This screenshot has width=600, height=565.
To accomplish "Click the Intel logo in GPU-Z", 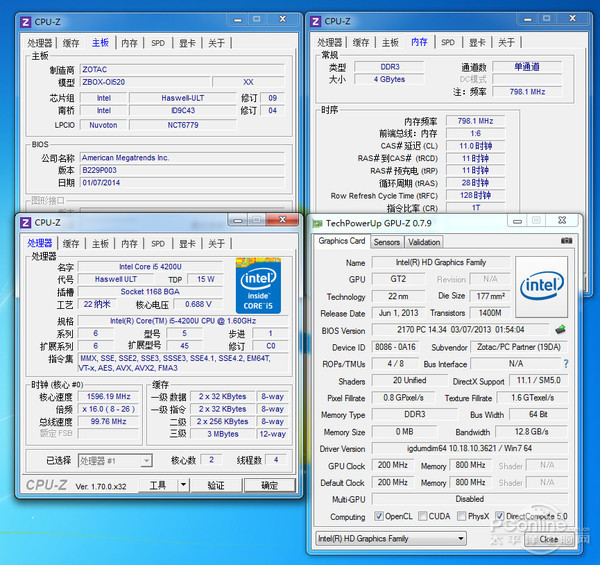I will [542, 284].
